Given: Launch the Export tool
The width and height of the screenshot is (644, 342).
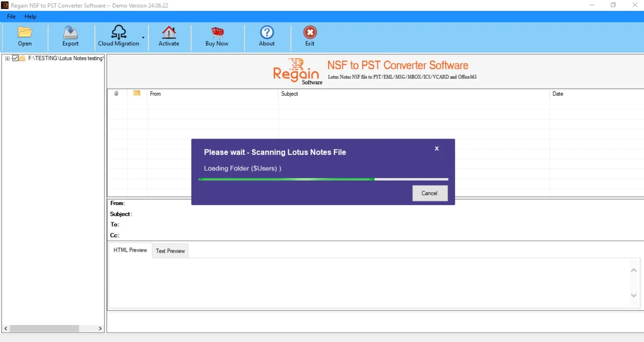Looking at the screenshot, I should (71, 37).
